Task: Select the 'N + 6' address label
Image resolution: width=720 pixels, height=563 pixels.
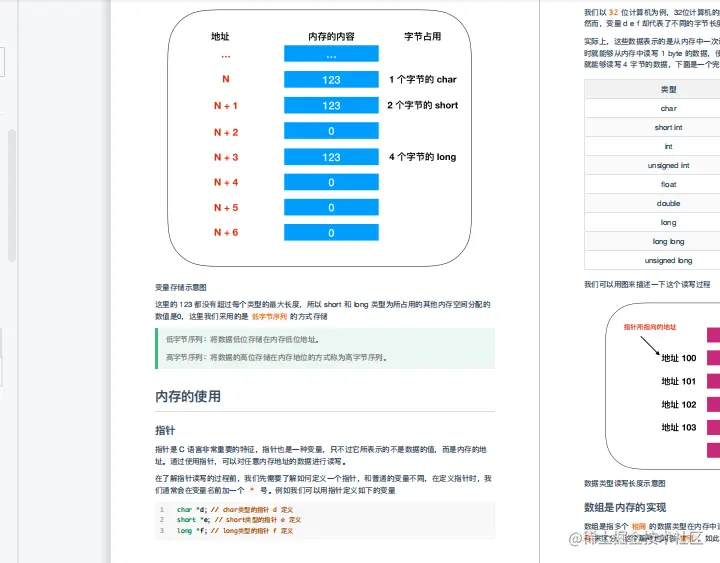Action: [x=225, y=232]
